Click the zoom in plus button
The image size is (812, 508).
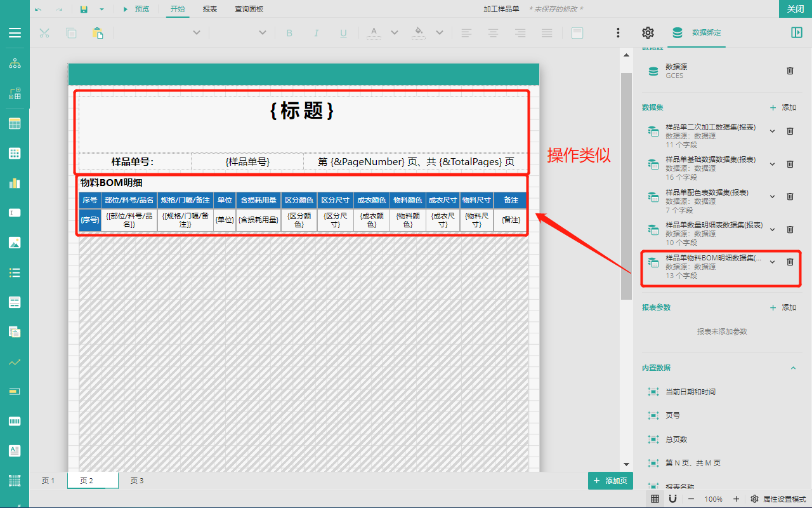coord(736,499)
